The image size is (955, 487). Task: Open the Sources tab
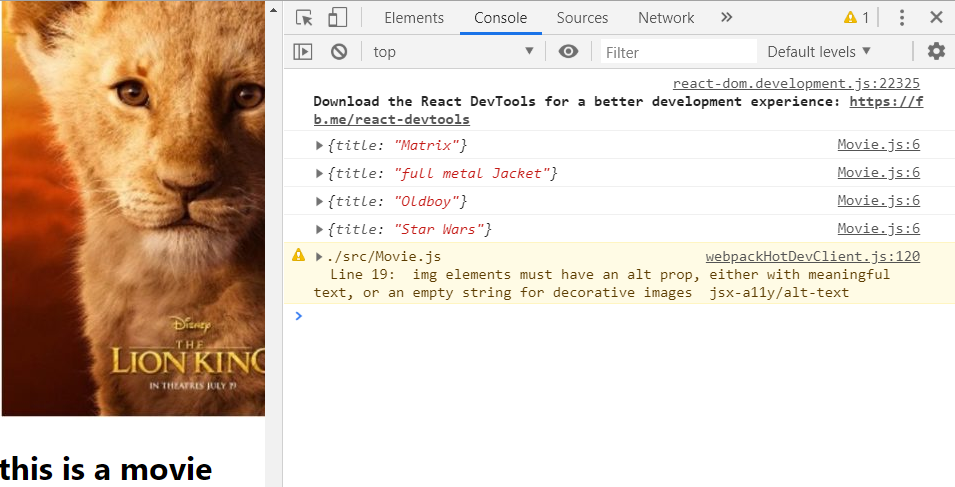[582, 18]
